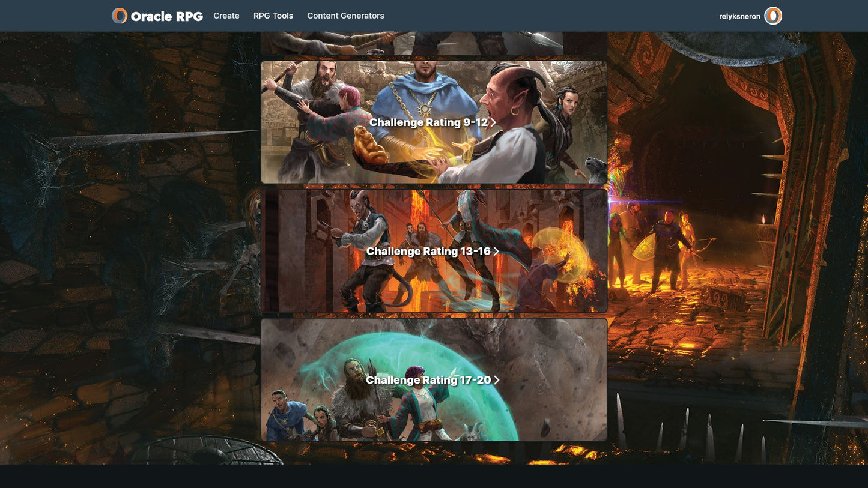This screenshot has height=488, width=868.
Task: Click the partially visible banner above Challenge Rating 9-12
Action: pyautogui.click(x=412, y=43)
